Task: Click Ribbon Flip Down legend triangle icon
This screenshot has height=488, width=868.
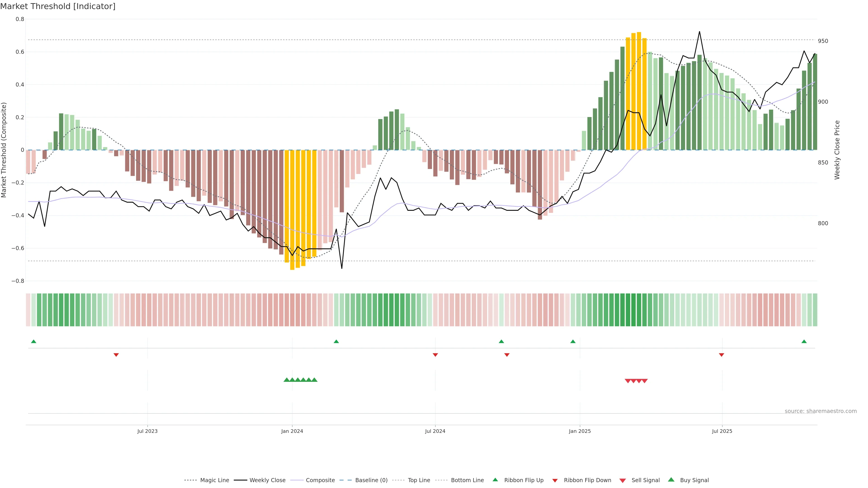Action: click(x=555, y=481)
